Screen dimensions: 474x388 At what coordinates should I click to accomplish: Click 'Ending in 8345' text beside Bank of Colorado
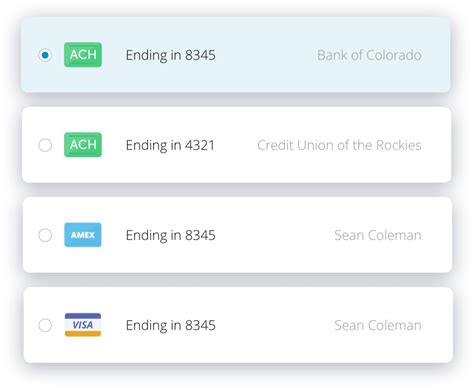pos(170,55)
